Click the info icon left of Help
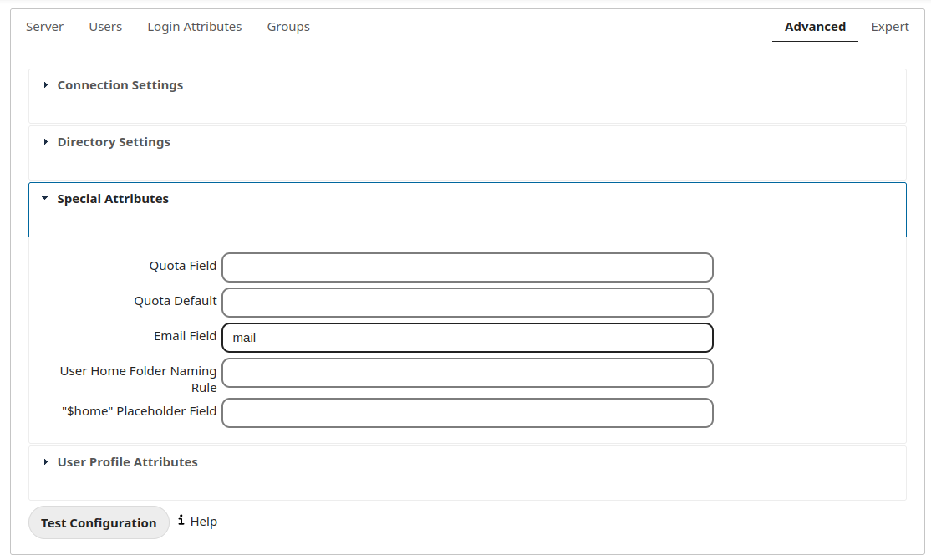The width and height of the screenshot is (931, 560). click(x=181, y=521)
